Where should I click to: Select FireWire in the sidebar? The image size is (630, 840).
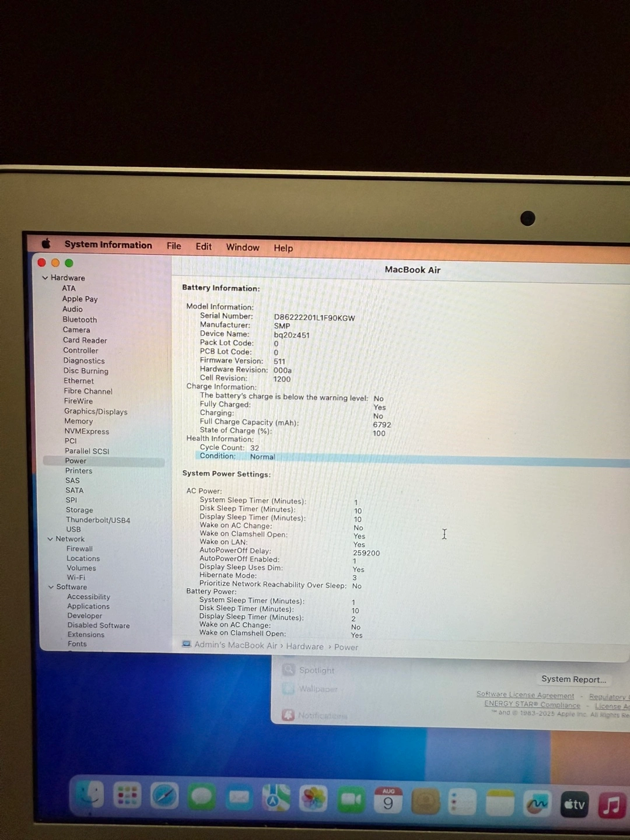(x=78, y=401)
